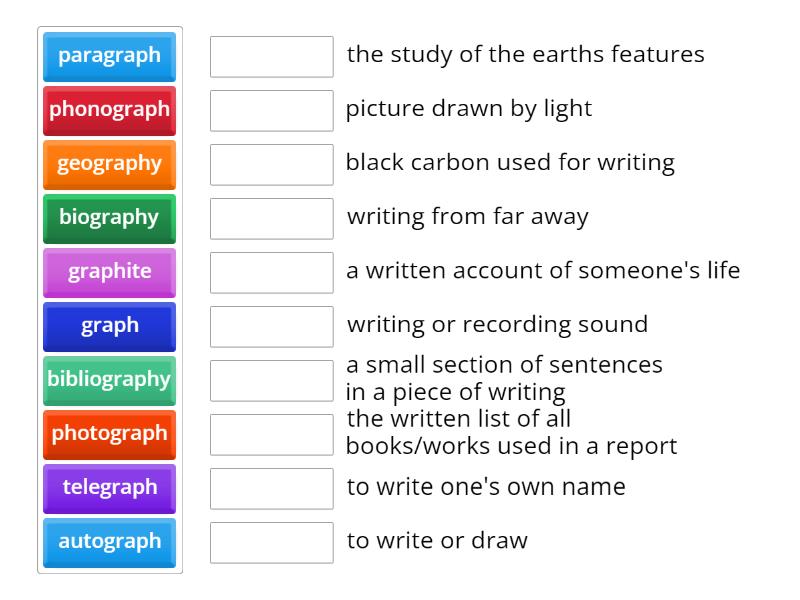
Task: Select the geography word tile
Action: [x=108, y=165]
